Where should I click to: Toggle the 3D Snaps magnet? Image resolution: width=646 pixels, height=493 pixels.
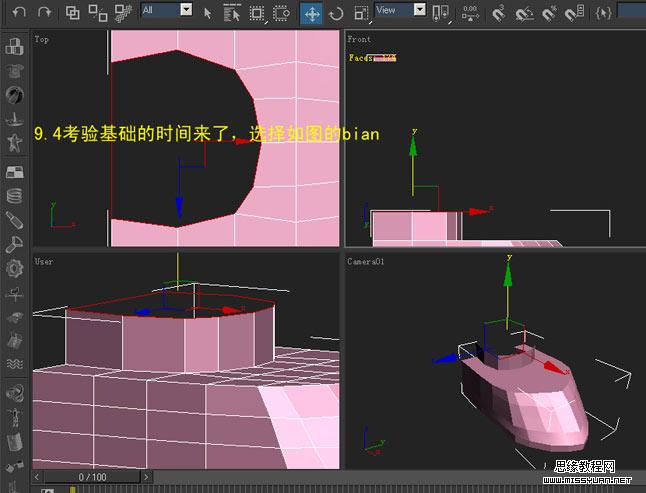499,13
